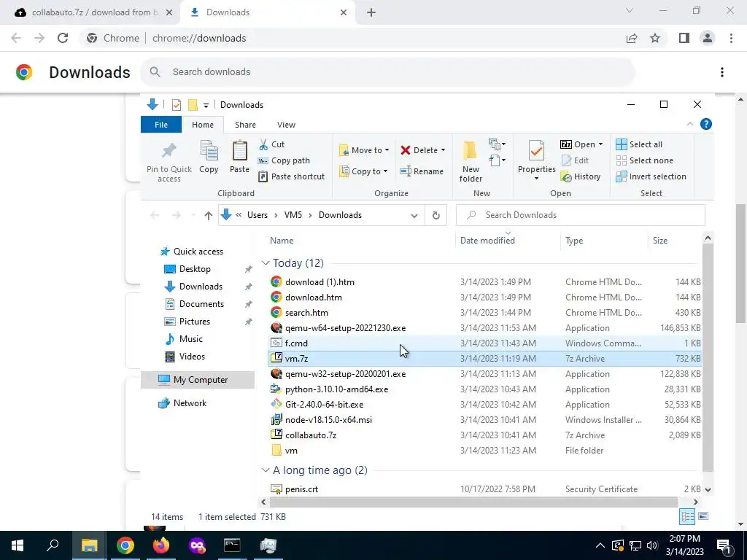Open Firefox from taskbar
This screenshot has width=747, height=560.
tap(161, 545)
